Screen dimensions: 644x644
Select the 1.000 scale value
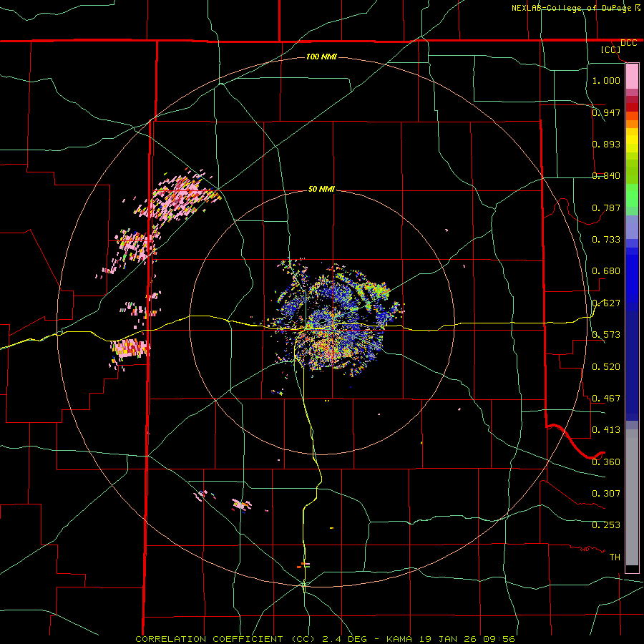606,80
